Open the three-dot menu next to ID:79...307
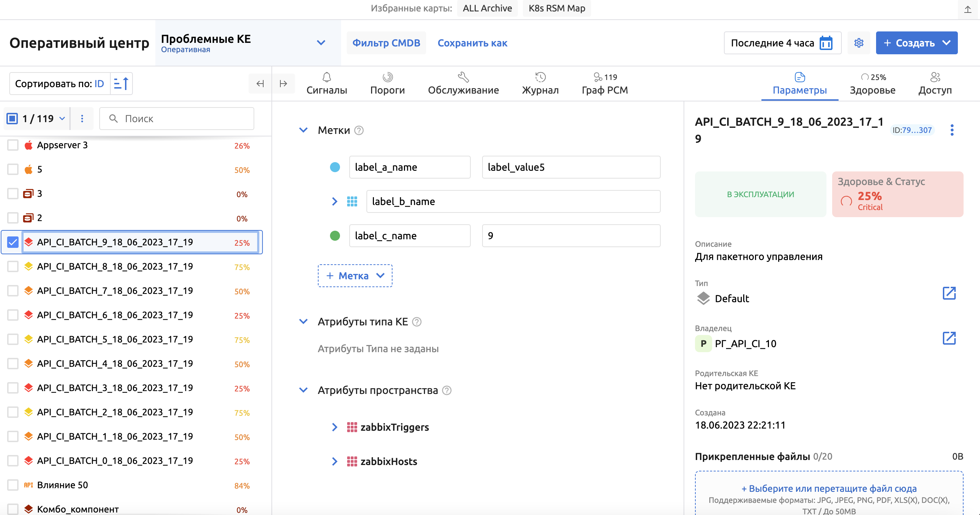980x515 pixels. [x=952, y=130]
